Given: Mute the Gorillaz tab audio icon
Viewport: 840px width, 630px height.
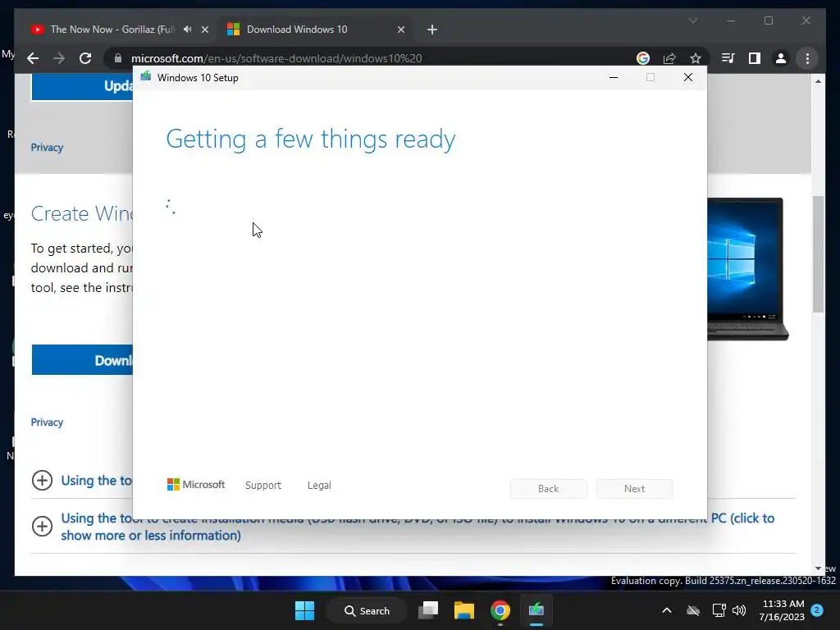Looking at the screenshot, I should pyautogui.click(x=187, y=30).
